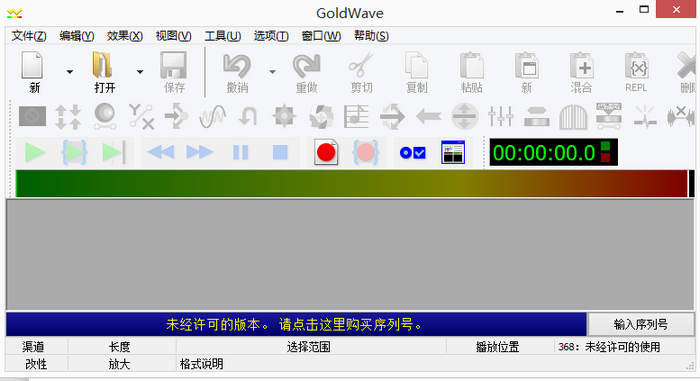
Task: Click the wavy lines flanger effect icon
Action: (x=212, y=117)
